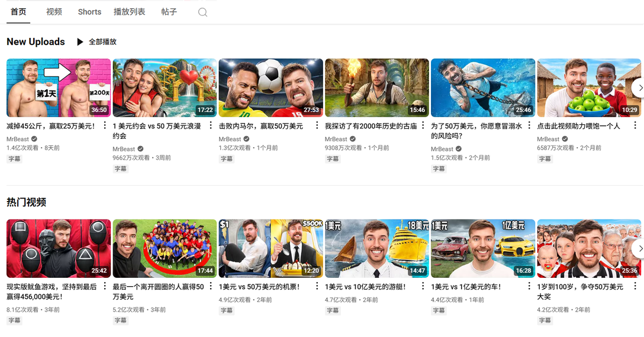
Task: Switch to the 视频 tab
Action: 54,12
